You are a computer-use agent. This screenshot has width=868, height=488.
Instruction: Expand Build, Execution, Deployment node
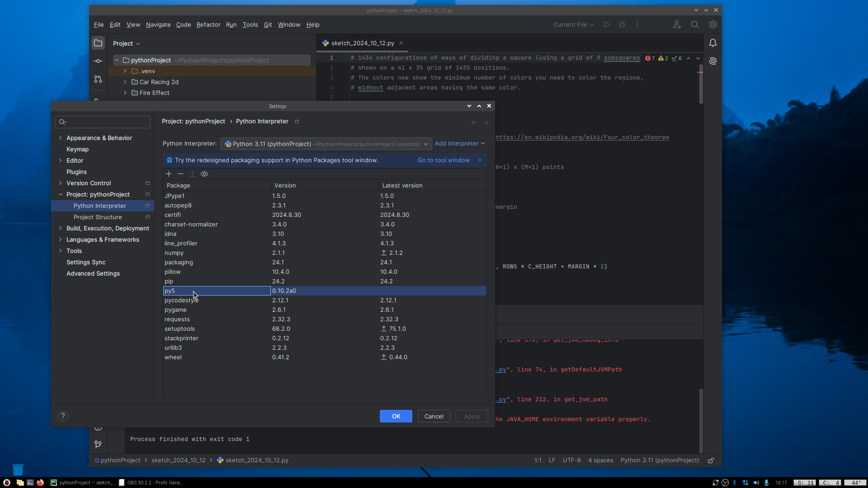click(x=61, y=228)
